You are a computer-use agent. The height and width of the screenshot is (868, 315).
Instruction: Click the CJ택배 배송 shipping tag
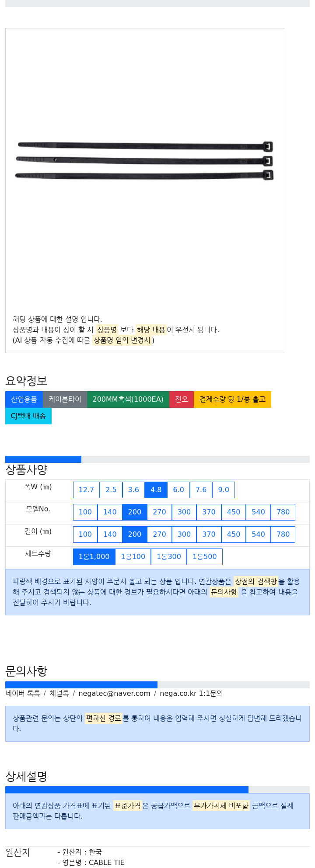tap(28, 416)
